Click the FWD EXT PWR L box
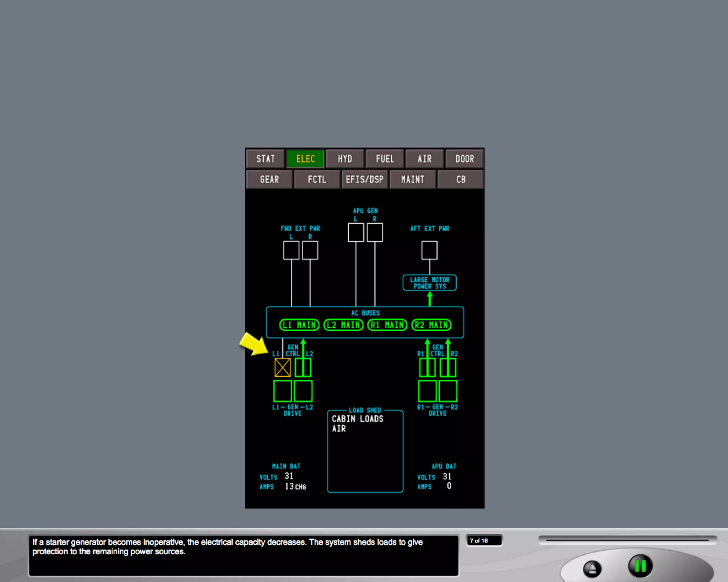The image size is (728, 582). (291, 250)
